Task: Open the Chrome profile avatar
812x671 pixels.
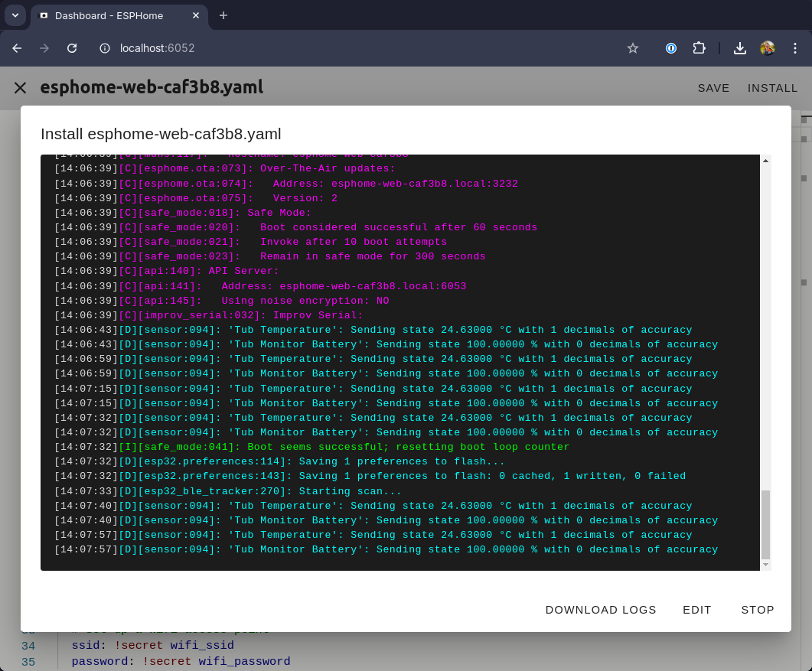Action: (768, 48)
